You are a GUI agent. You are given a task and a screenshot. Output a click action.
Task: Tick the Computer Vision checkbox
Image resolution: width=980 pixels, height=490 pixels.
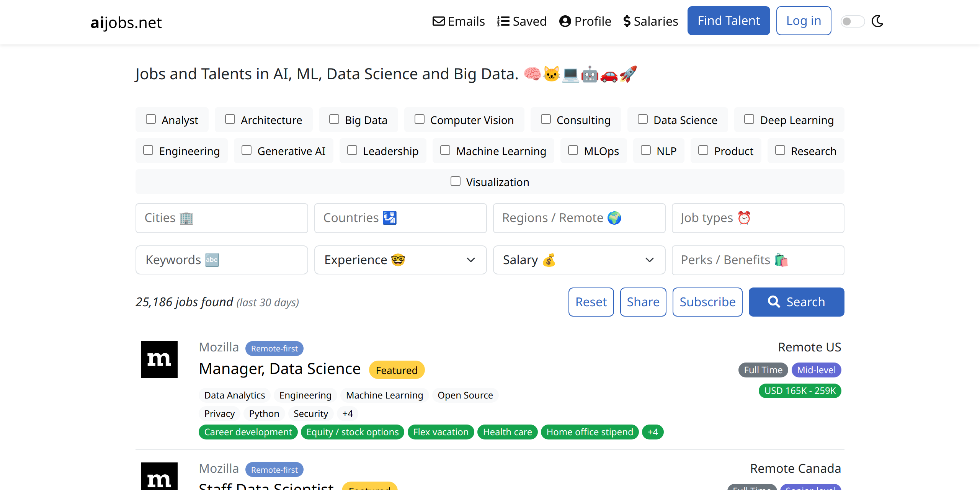click(420, 119)
